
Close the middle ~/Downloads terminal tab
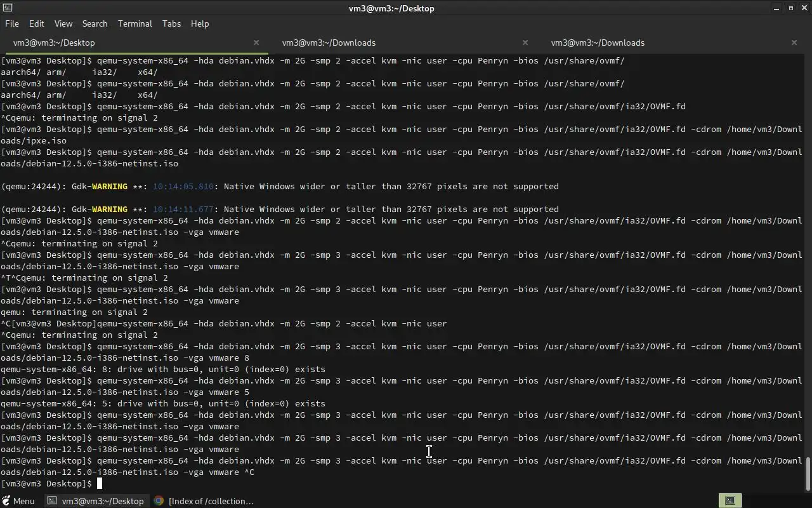point(525,43)
